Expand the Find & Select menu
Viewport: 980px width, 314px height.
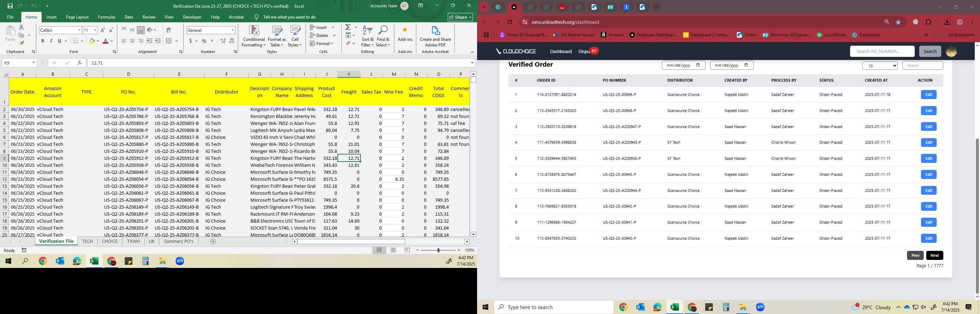coord(383,36)
